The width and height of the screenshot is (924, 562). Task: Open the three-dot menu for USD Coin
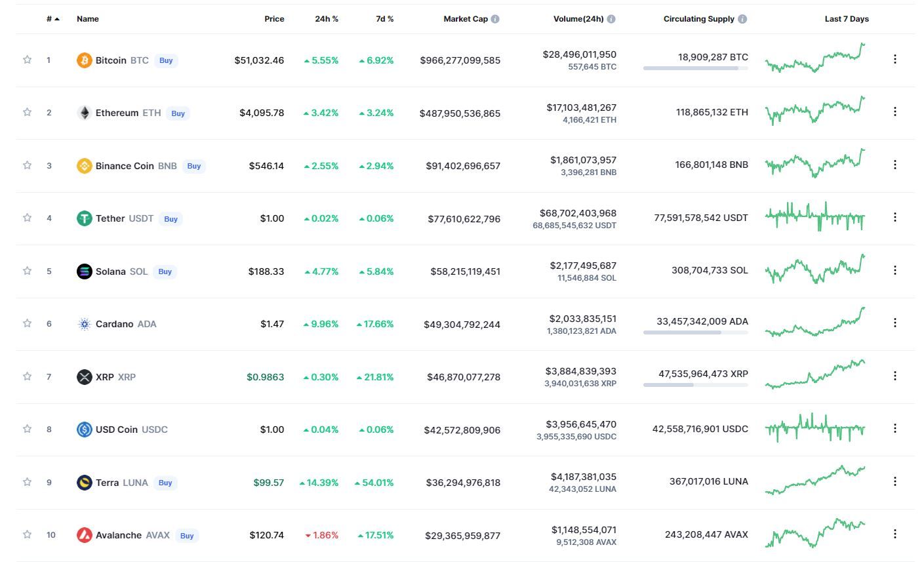tap(895, 428)
